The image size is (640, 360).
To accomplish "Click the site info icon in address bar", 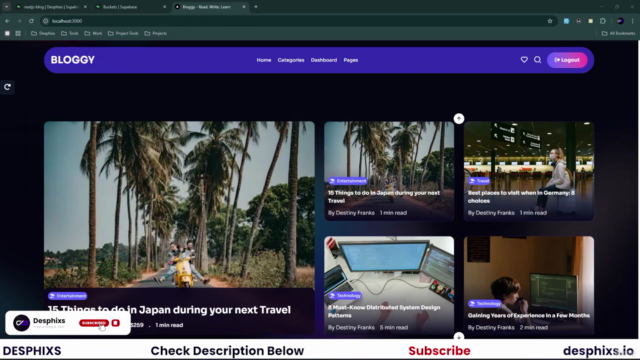I will click(46, 21).
